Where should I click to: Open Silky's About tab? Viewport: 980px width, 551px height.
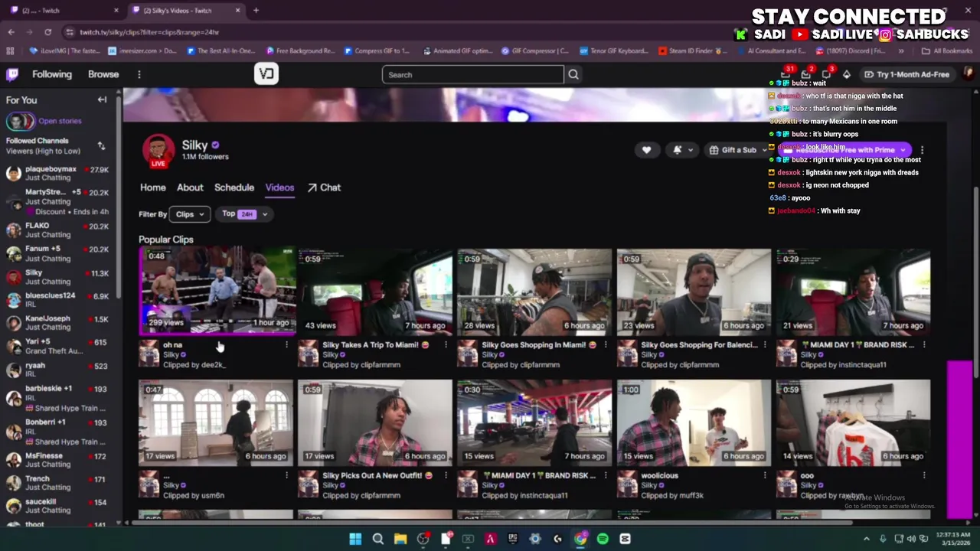(x=190, y=187)
